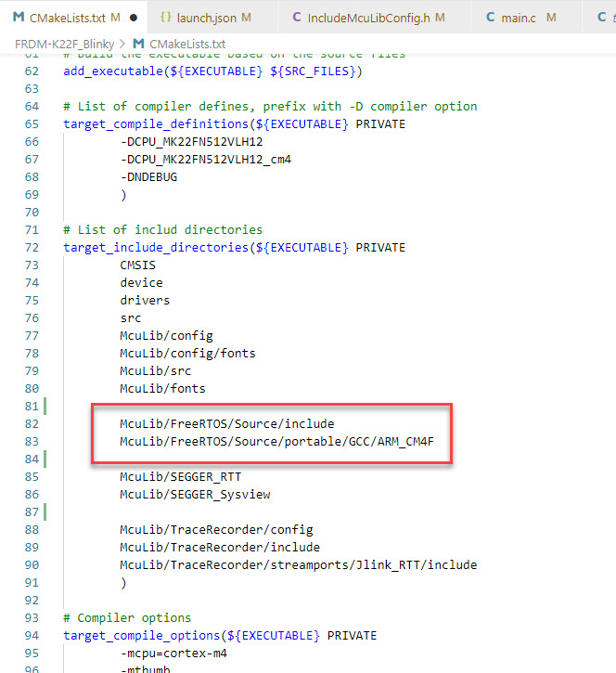This screenshot has height=673, width=616.
Task: Click line number 94 in the gutter
Action: click(x=32, y=635)
